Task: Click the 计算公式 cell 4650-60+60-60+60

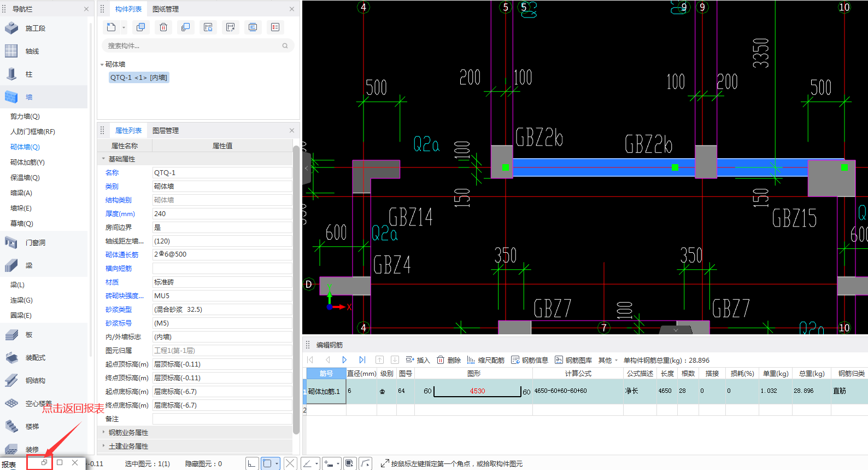Action: tap(578, 391)
